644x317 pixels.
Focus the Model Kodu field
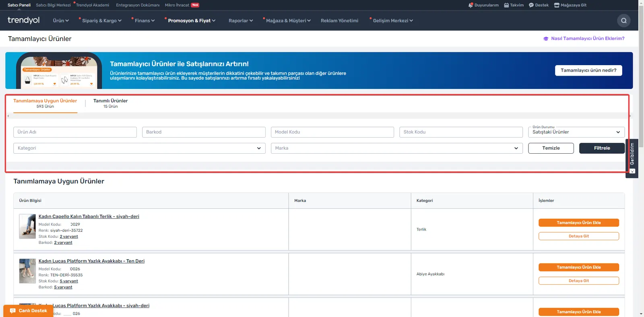point(332,132)
